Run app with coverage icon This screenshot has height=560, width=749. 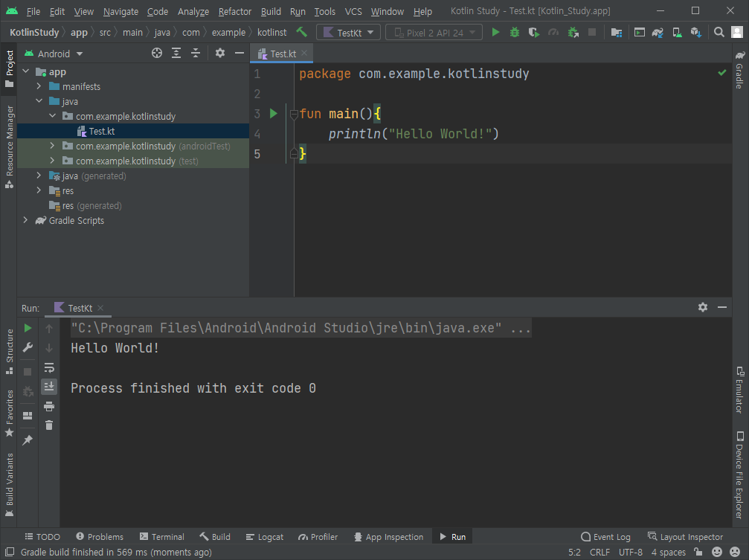tap(533, 32)
